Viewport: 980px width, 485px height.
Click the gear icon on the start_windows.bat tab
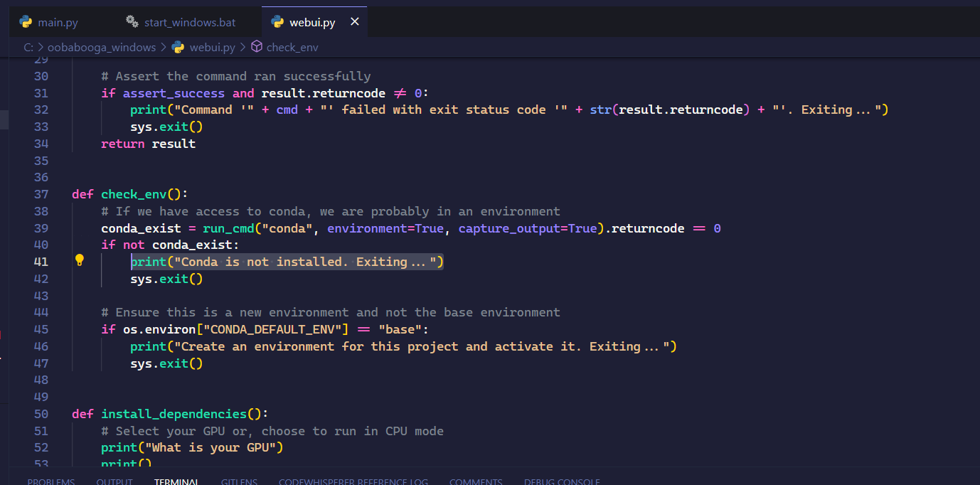[132, 22]
